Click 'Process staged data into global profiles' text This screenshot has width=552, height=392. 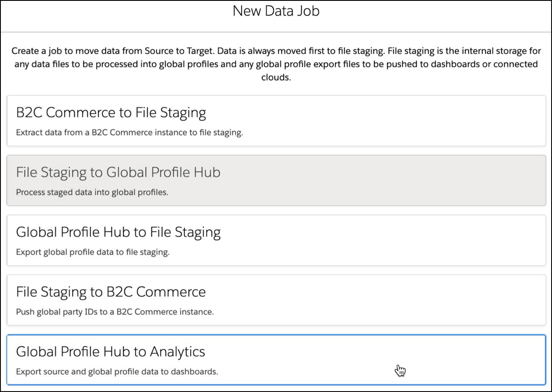[92, 192]
